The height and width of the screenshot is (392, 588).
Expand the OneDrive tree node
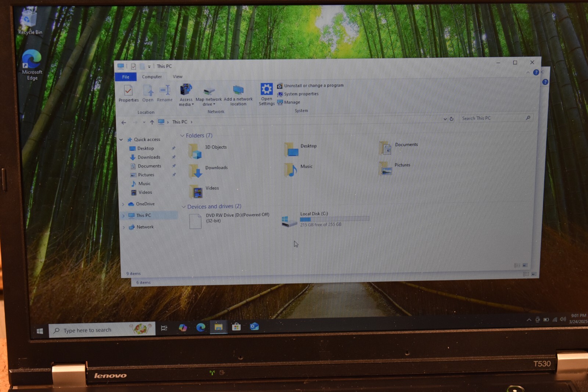click(123, 204)
